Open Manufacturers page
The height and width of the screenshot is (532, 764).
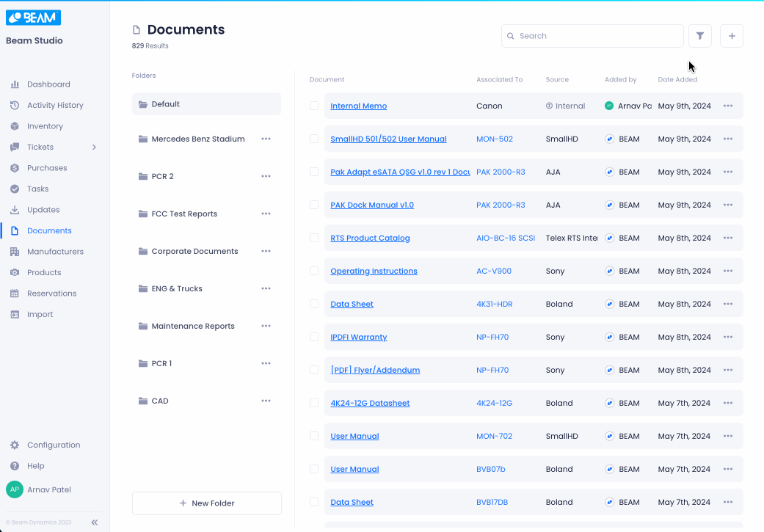click(55, 252)
